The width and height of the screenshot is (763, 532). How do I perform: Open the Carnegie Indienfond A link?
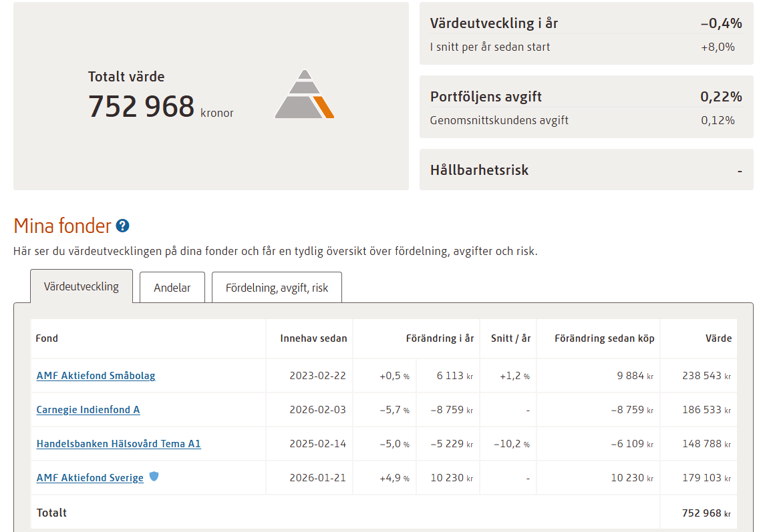pos(88,410)
